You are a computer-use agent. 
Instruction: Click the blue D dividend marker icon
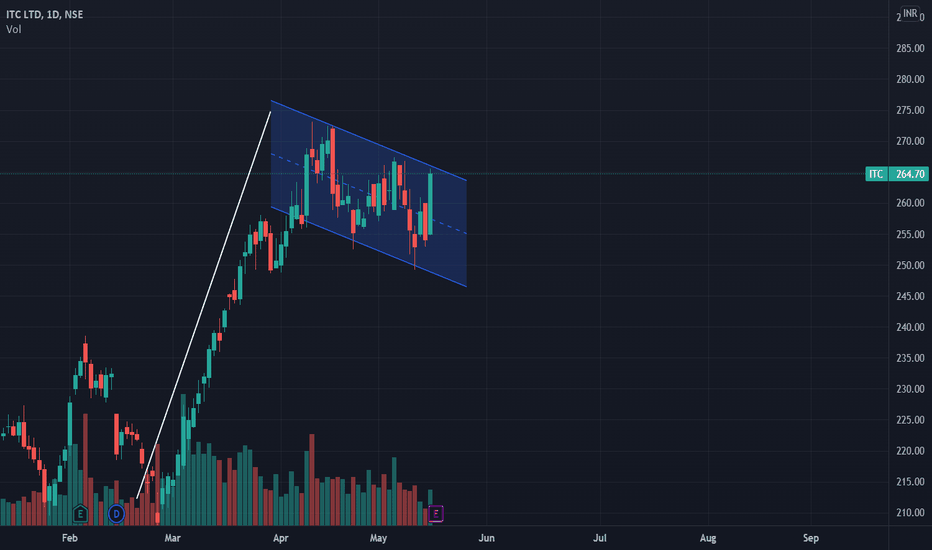tap(116, 514)
